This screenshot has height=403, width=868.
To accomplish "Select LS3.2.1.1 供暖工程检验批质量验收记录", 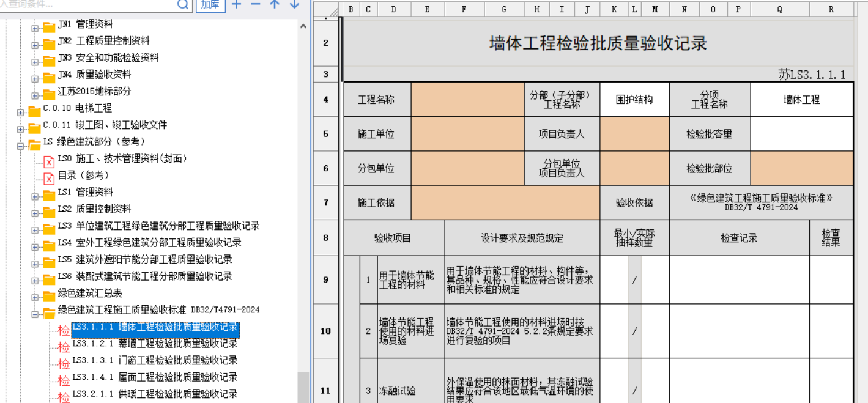I will pos(155,394).
